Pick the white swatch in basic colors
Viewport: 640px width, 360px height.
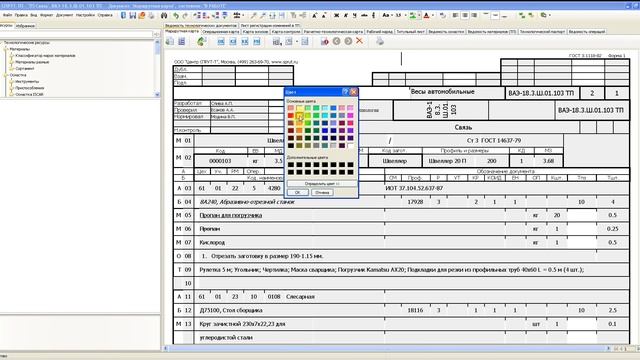pyautogui.click(x=351, y=145)
